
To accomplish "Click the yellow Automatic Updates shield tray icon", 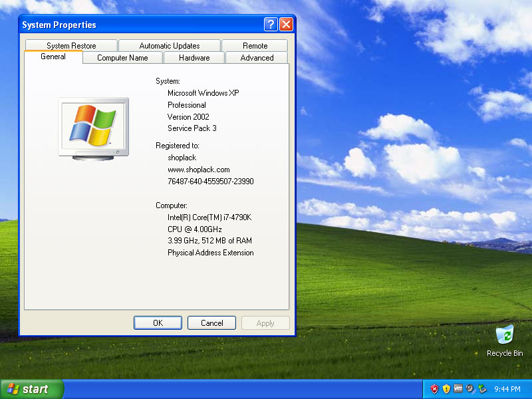I will (x=446, y=389).
